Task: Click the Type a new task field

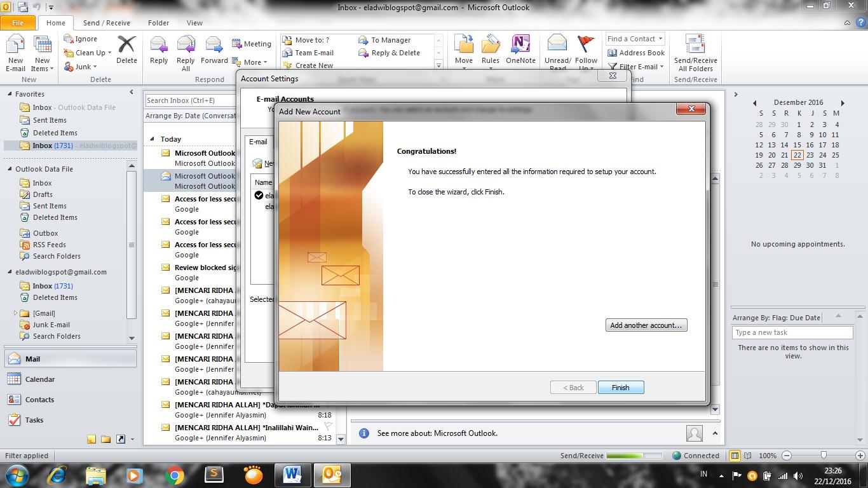Action: 792,332
